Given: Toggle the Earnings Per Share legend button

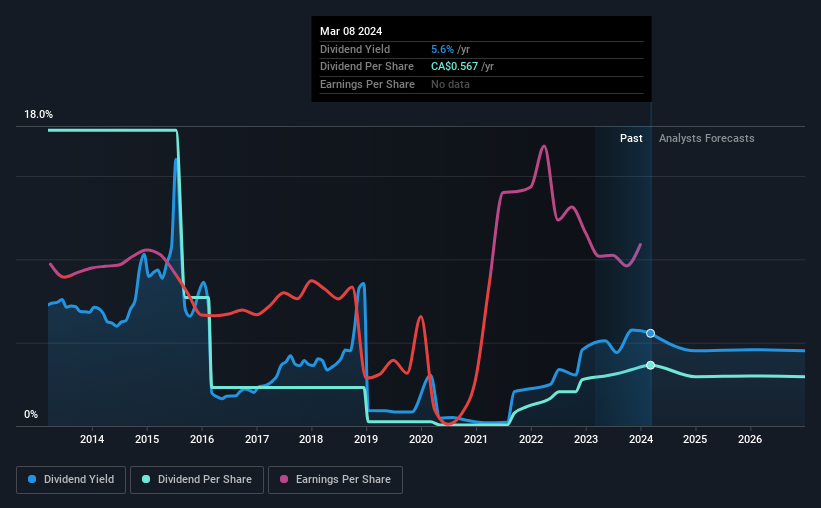Looking at the screenshot, I should click(335, 480).
